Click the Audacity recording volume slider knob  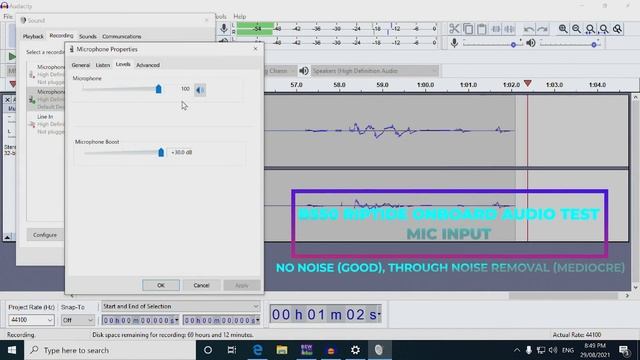pyautogui.click(x=513, y=44)
